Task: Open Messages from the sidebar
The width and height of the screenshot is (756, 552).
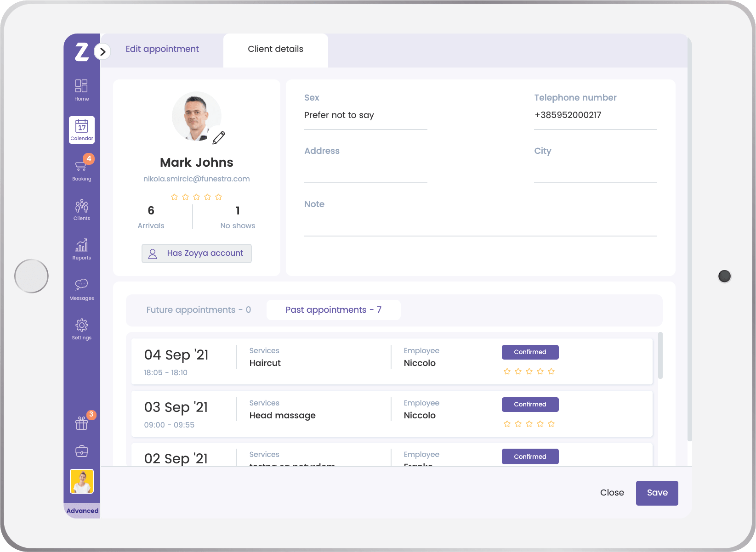Action: [81, 288]
